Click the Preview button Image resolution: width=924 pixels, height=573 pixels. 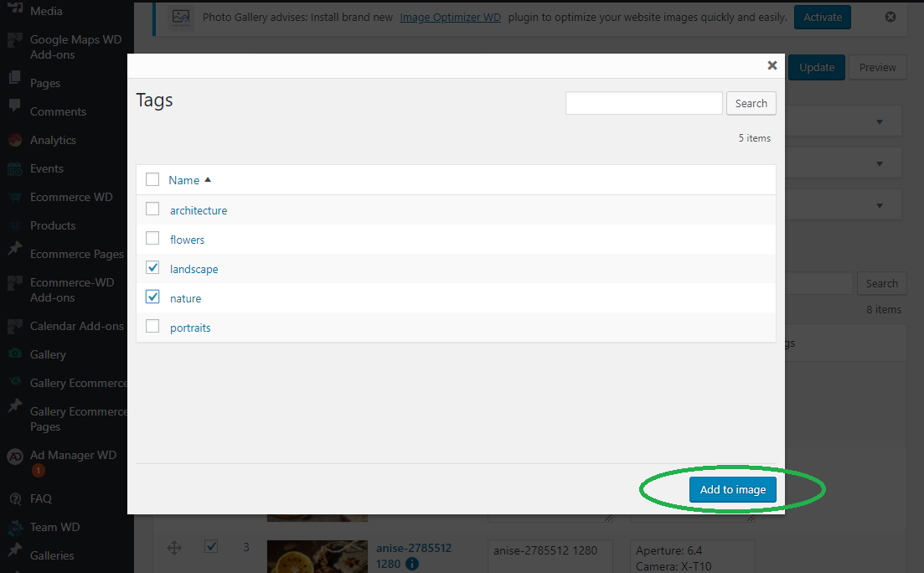tap(877, 67)
